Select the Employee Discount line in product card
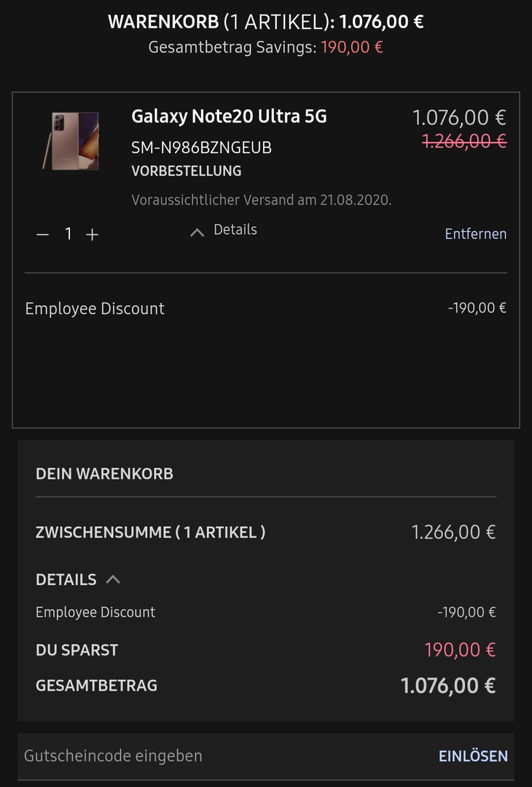Image resolution: width=532 pixels, height=787 pixels. click(95, 308)
